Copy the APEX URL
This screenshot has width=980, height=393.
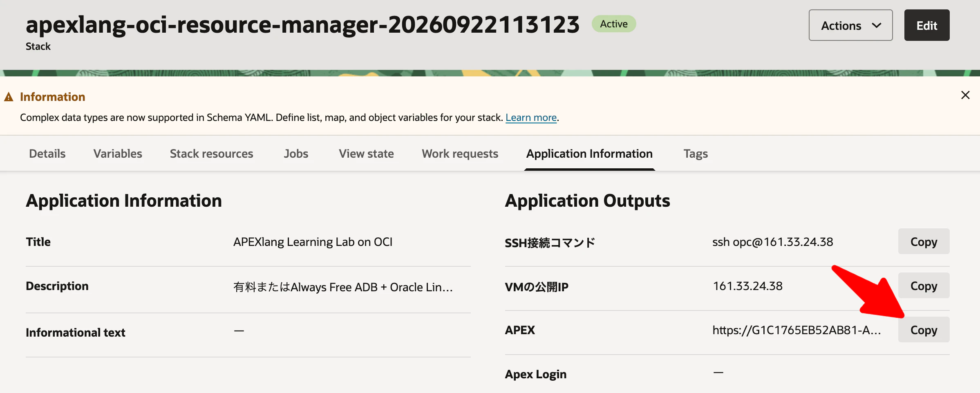coord(924,330)
